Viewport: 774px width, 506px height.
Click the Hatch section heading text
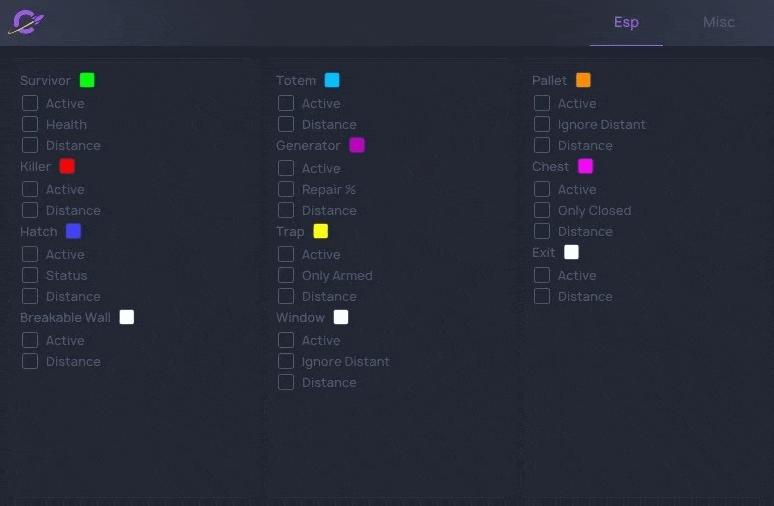coord(39,232)
